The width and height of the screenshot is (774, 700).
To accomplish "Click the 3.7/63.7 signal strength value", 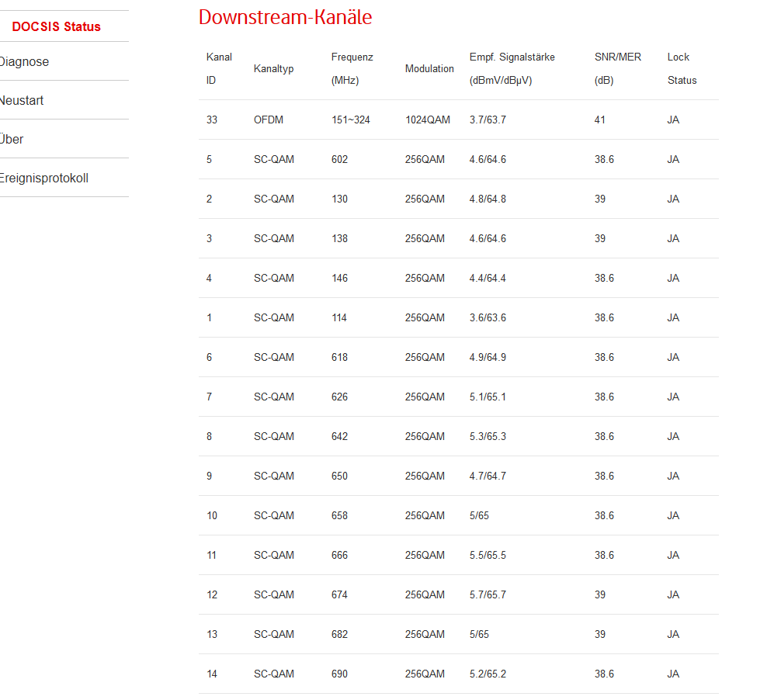I will pos(488,120).
